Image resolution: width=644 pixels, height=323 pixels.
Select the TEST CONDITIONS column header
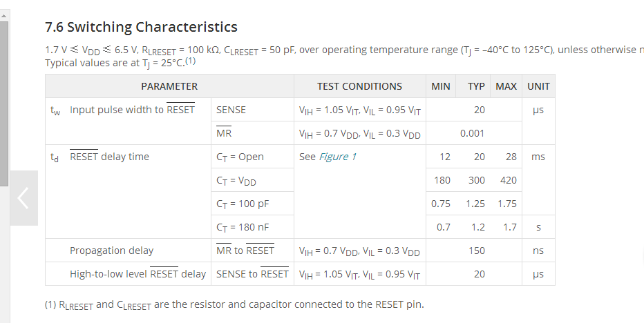point(359,86)
